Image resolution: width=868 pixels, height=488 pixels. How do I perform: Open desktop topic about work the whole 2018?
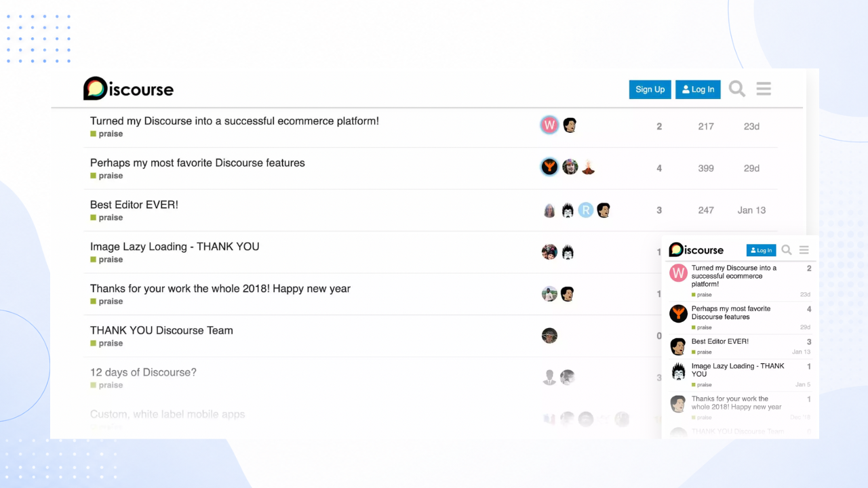[x=220, y=289]
